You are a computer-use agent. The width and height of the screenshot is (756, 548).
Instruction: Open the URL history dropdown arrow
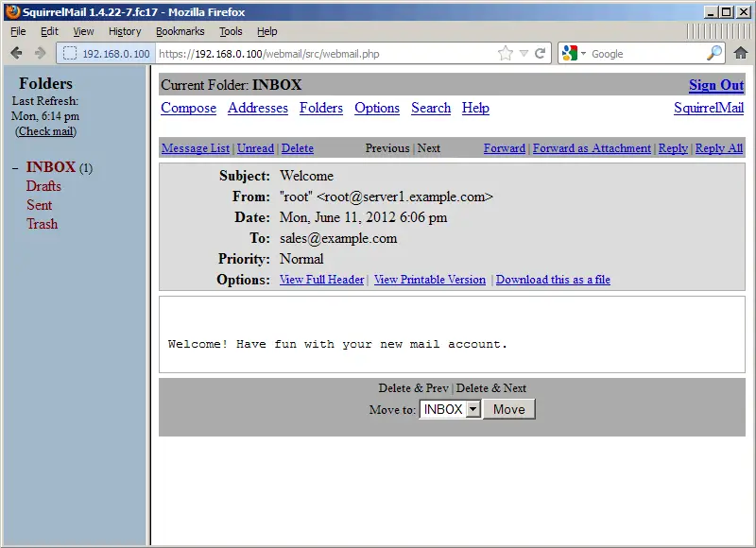[524, 54]
